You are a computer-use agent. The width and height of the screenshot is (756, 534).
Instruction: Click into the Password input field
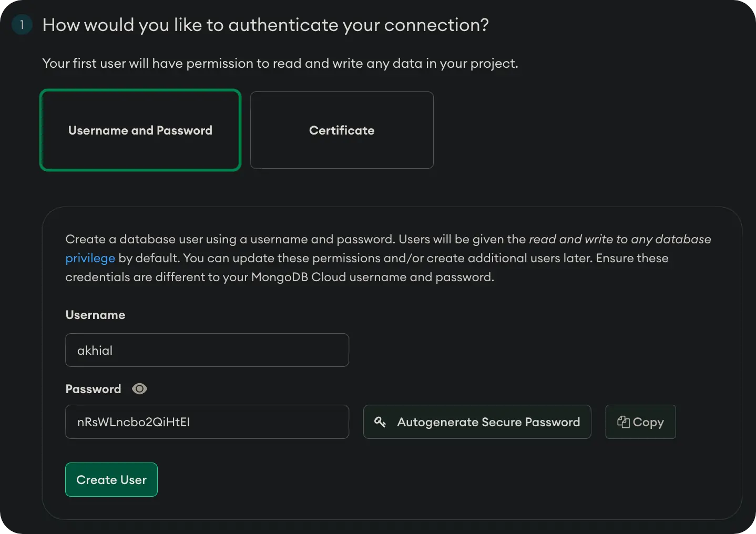click(x=207, y=422)
